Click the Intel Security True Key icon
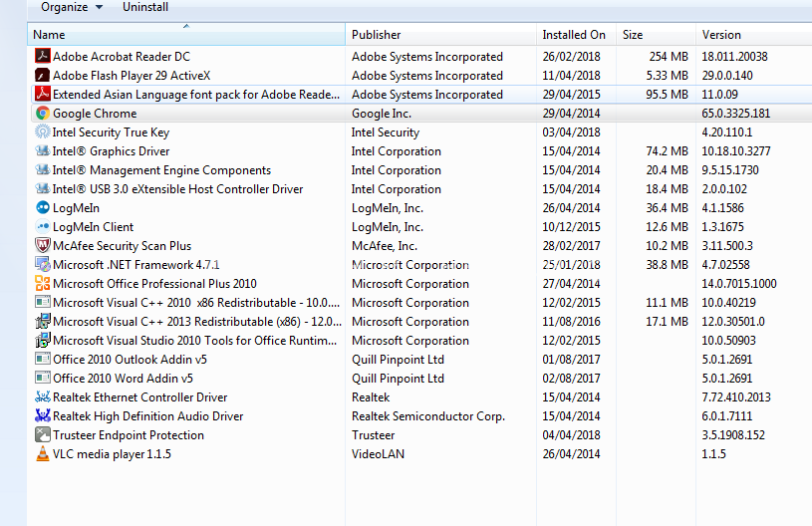The height and width of the screenshot is (526, 812). pos(43,132)
